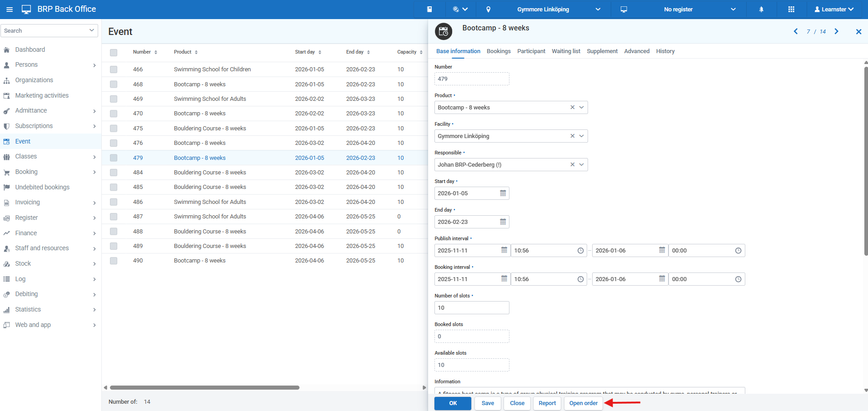Click the location pin icon in the header
The image size is (868, 411).
tap(488, 9)
